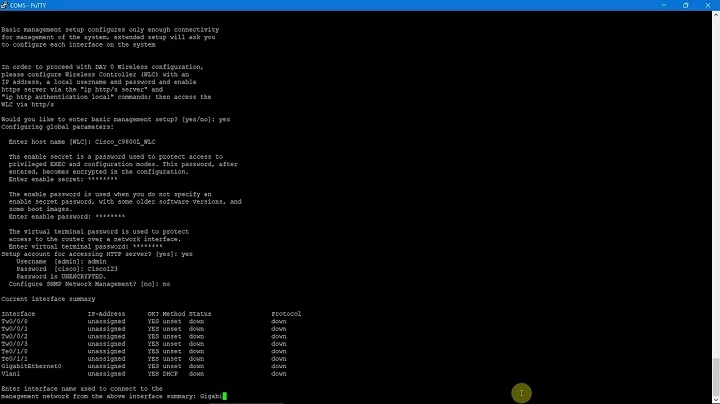Image resolution: width=720 pixels, height=404 pixels.
Task: Click the 'Tw0/0/2' interface name
Action: (14, 336)
